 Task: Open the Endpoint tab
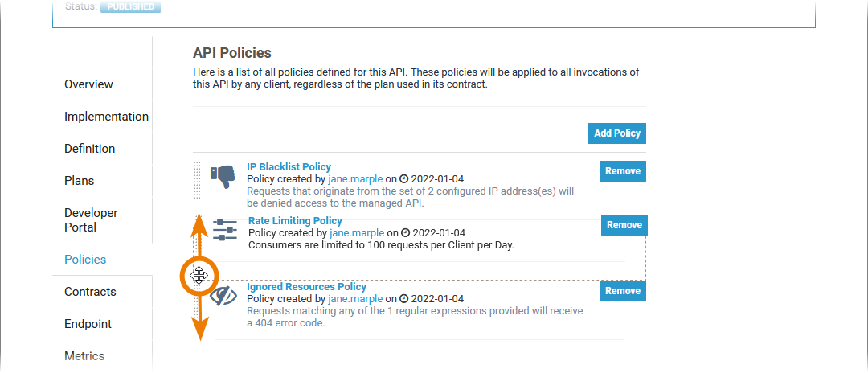pos(88,324)
